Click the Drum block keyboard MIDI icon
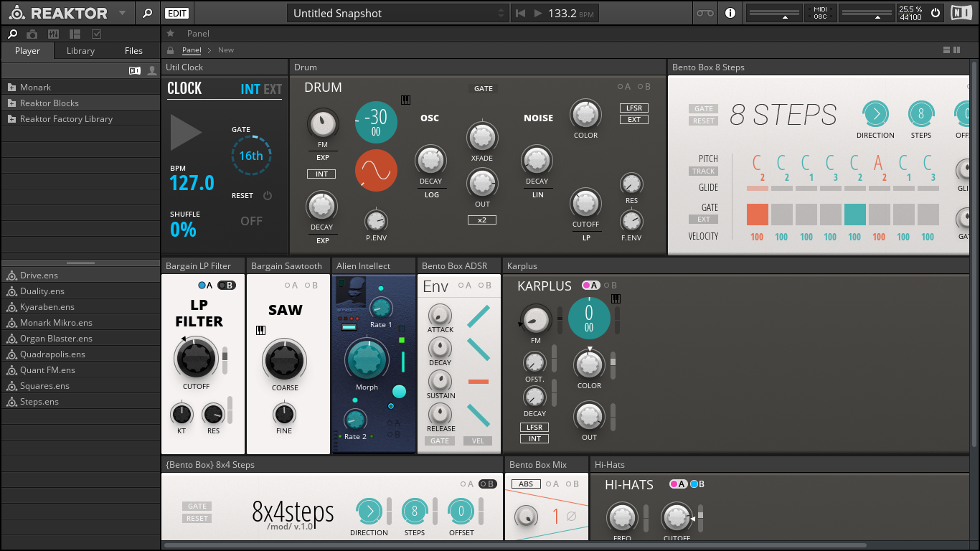980x551 pixels. tap(405, 100)
